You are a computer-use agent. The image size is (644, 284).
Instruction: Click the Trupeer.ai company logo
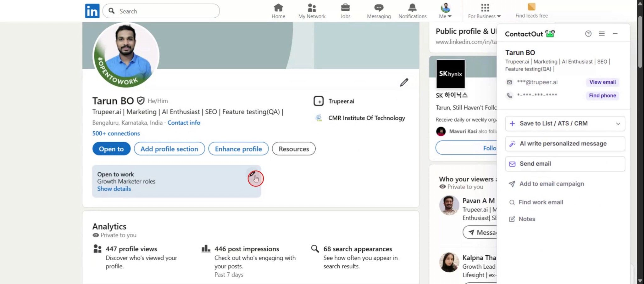[319, 101]
